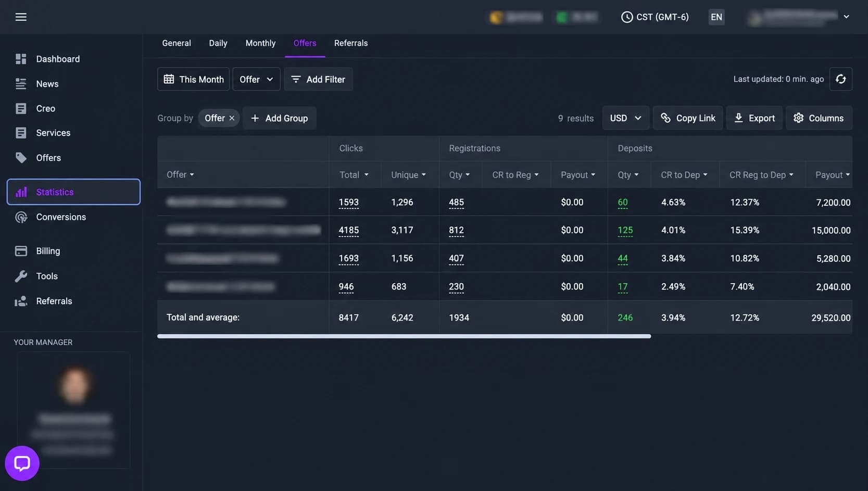Click the refresh statistics icon
The image size is (868, 491).
840,79
